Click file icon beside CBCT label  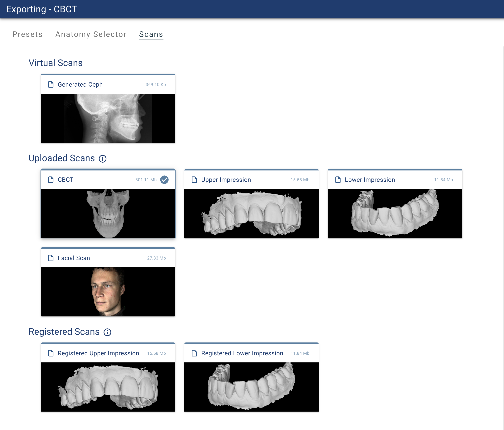click(x=51, y=180)
